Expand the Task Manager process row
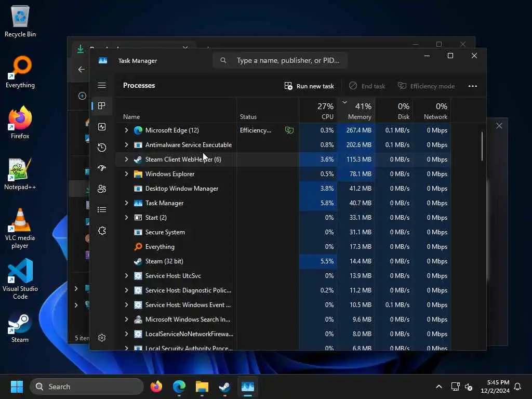 [126, 203]
